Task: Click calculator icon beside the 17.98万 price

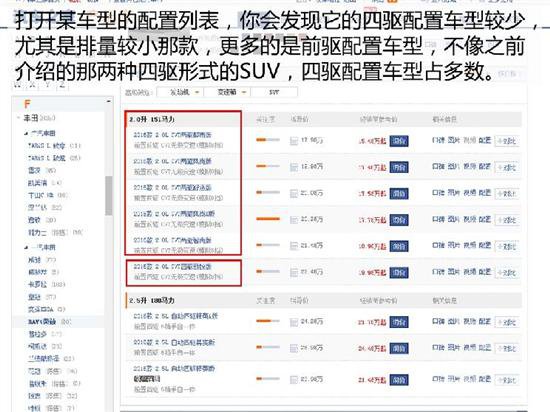Action: tap(294, 141)
